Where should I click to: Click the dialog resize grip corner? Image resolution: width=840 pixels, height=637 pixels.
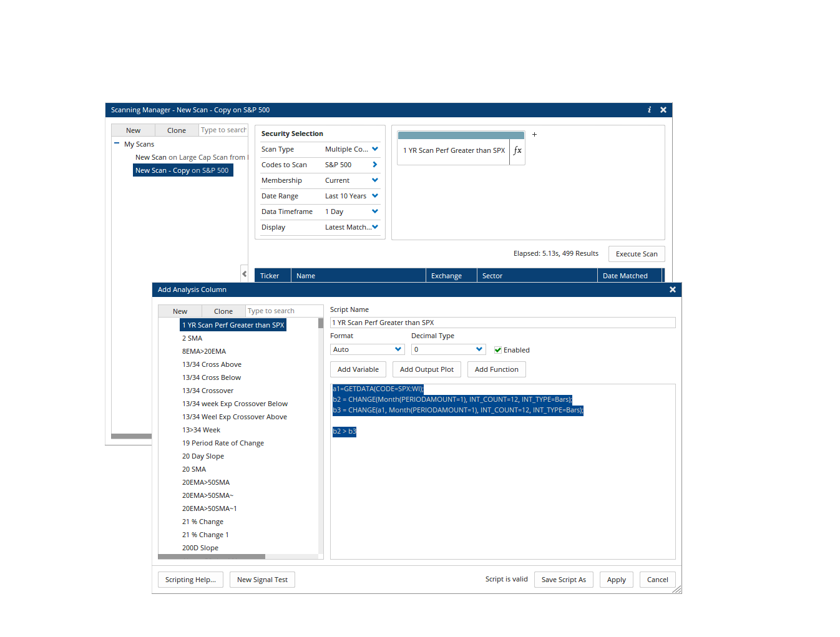tap(677, 590)
